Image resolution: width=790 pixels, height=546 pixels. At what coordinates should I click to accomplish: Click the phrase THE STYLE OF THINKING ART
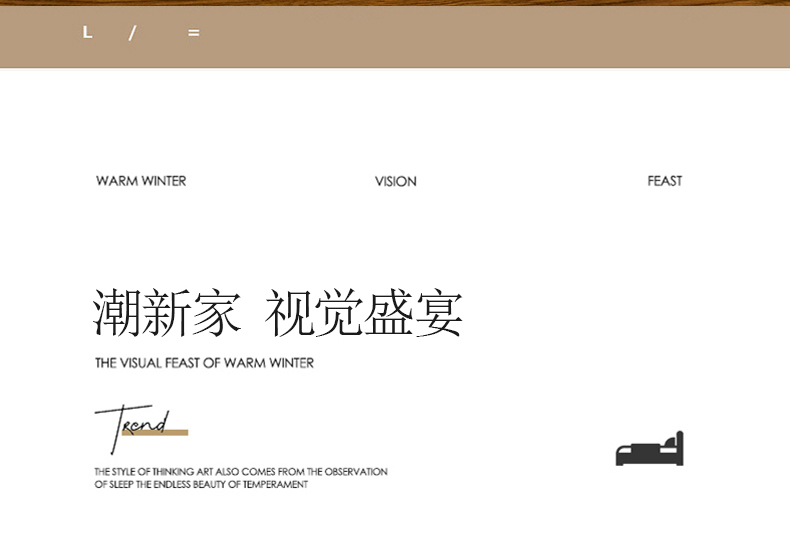click(x=158, y=471)
